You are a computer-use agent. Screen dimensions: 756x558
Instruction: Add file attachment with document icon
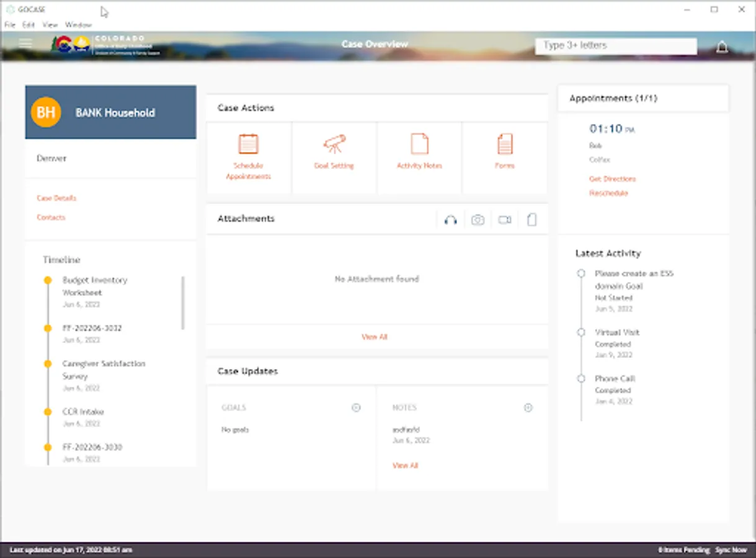[531, 219]
